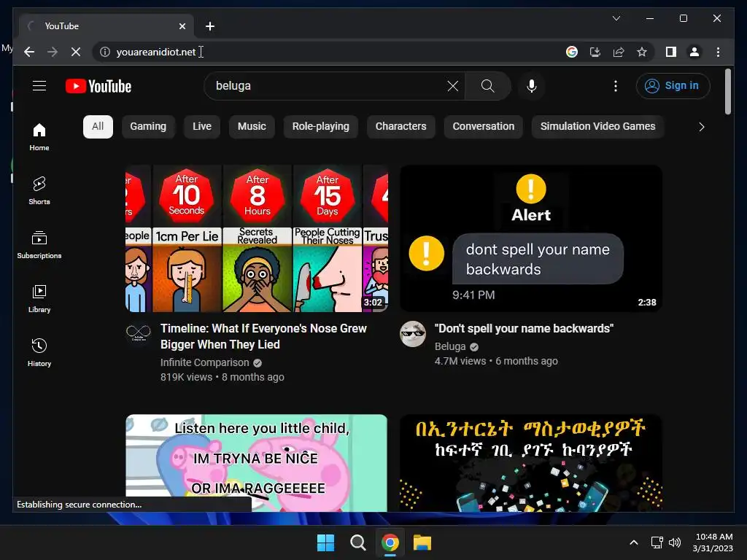Go back in Chrome

click(x=29, y=52)
